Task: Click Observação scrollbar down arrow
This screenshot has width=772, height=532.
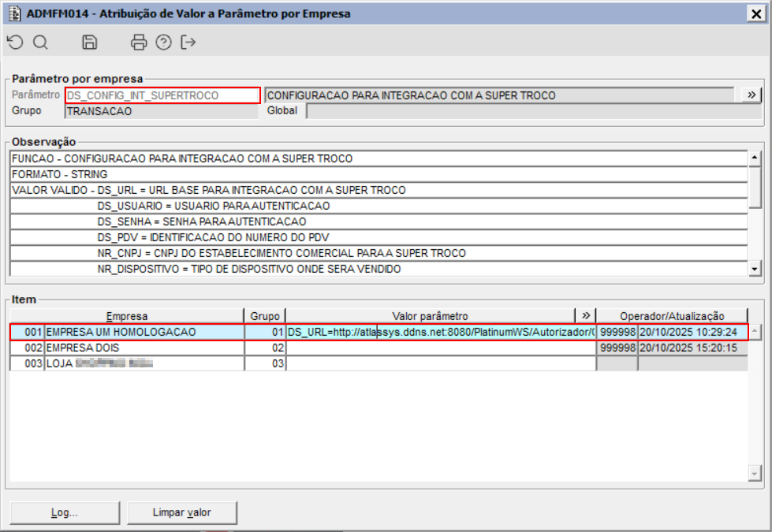Action: [755, 269]
